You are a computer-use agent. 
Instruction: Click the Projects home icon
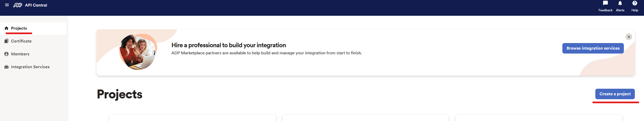pyautogui.click(x=7, y=28)
